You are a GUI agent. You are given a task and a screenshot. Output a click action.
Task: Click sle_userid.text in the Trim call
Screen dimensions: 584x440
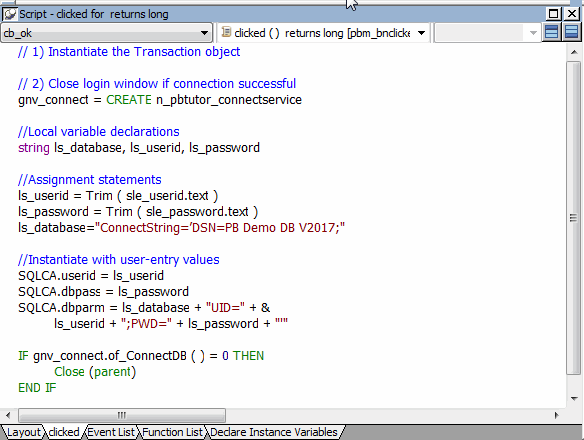167,196
